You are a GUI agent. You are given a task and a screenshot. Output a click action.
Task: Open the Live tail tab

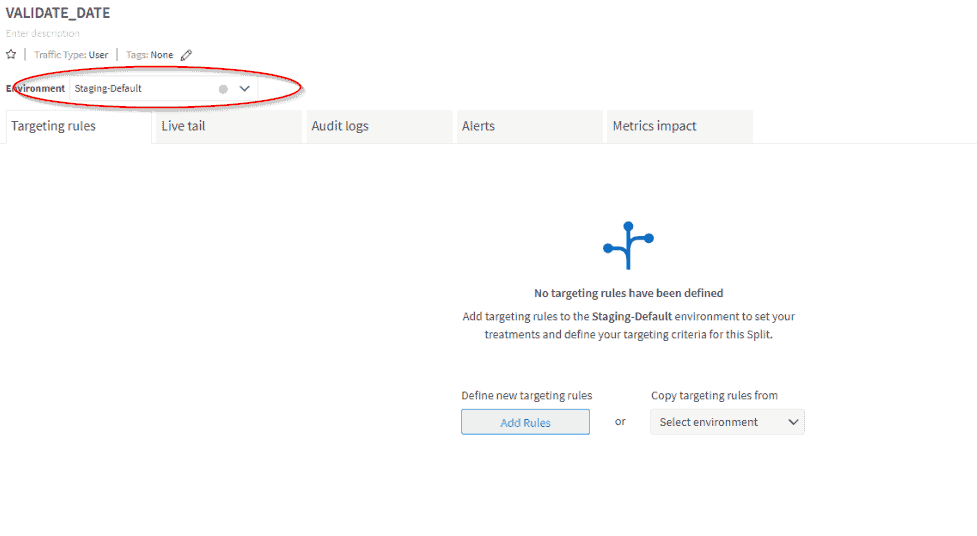[x=229, y=127]
